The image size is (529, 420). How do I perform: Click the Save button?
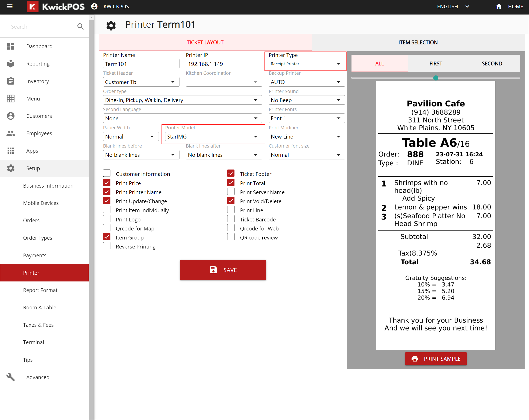pyautogui.click(x=223, y=270)
